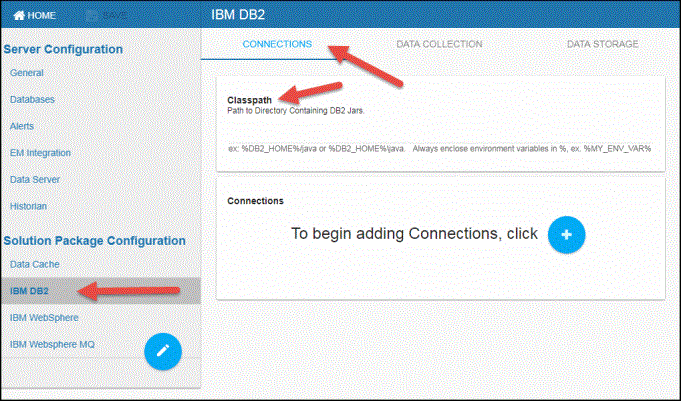Select Historian in the sidebar
The image size is (681, 401).
tap(28, 206)
